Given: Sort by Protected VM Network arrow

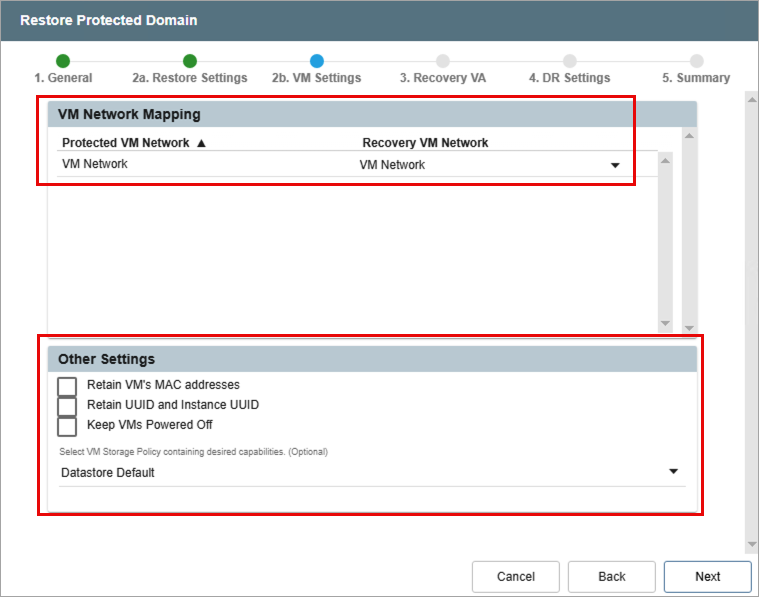Looking at the screenshot, I should click(x=201, y=143).
